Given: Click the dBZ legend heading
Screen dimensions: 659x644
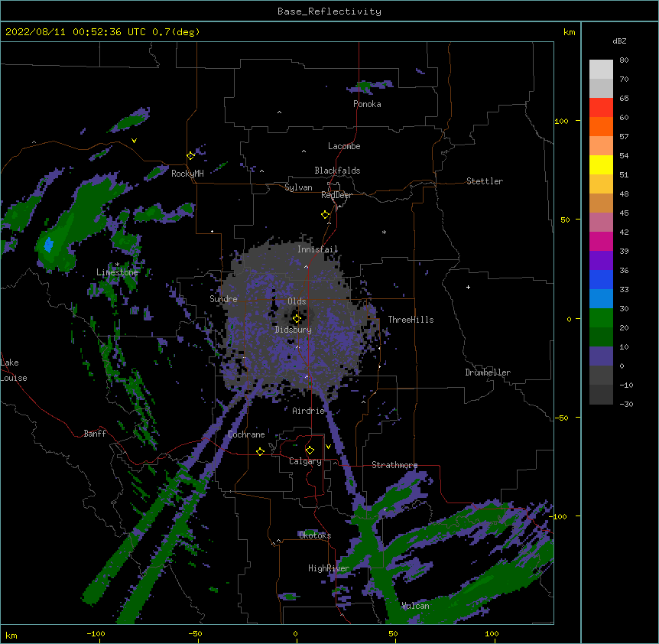Looking at the screenshot, I should tap(619, 41).
